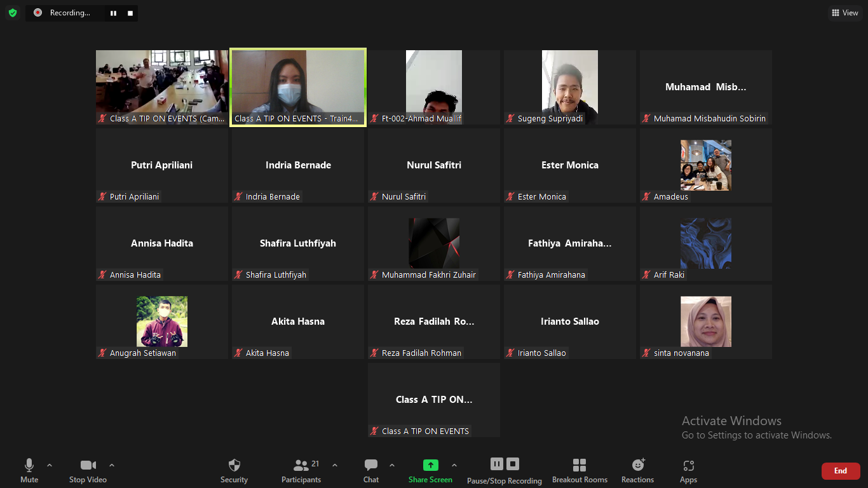Select sinta novanana's participant tile

point(705,322)
